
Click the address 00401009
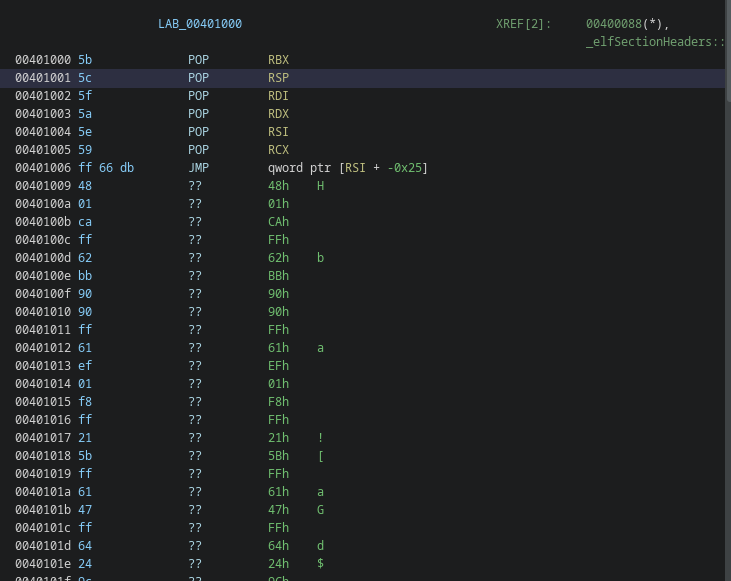pos(43,186)
